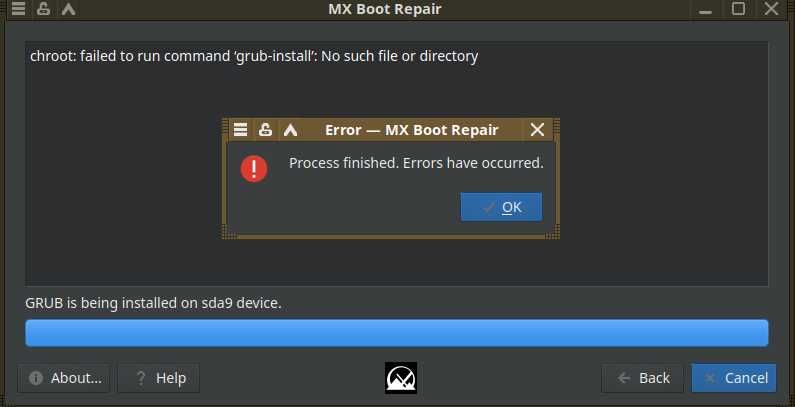Click the chroot grub-install error output text
The image size is (795, 407).
click(x=254, y=56)
